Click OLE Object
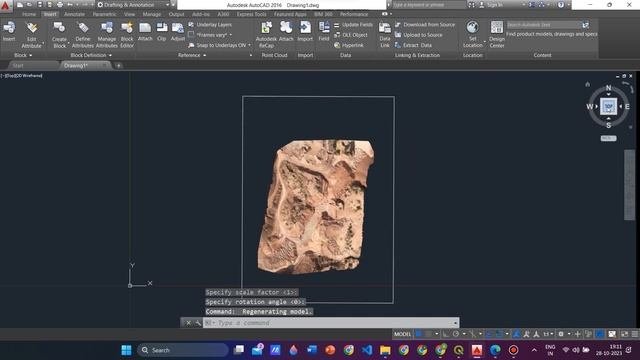Screen dimensions: 640x360 pyautogui.click(x=351, y=35)
